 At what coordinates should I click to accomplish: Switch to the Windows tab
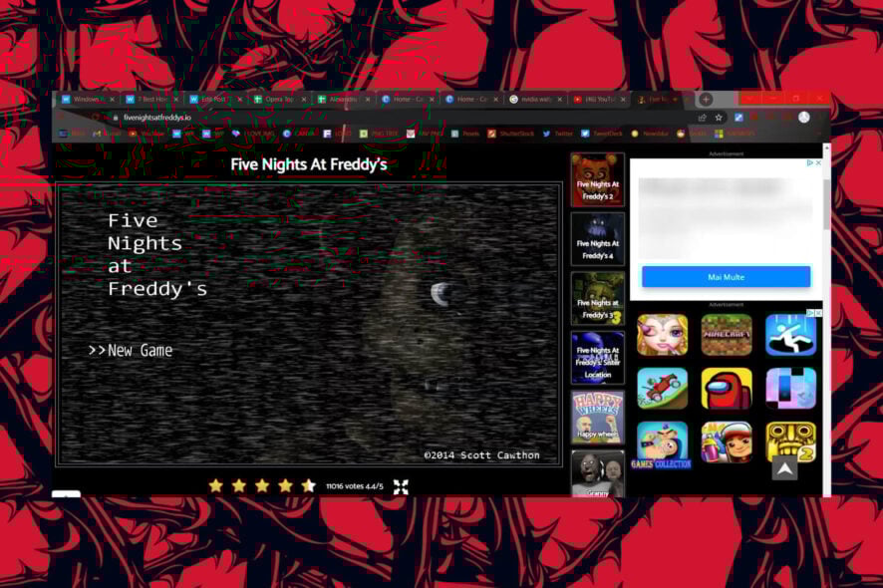click(88, 99)
